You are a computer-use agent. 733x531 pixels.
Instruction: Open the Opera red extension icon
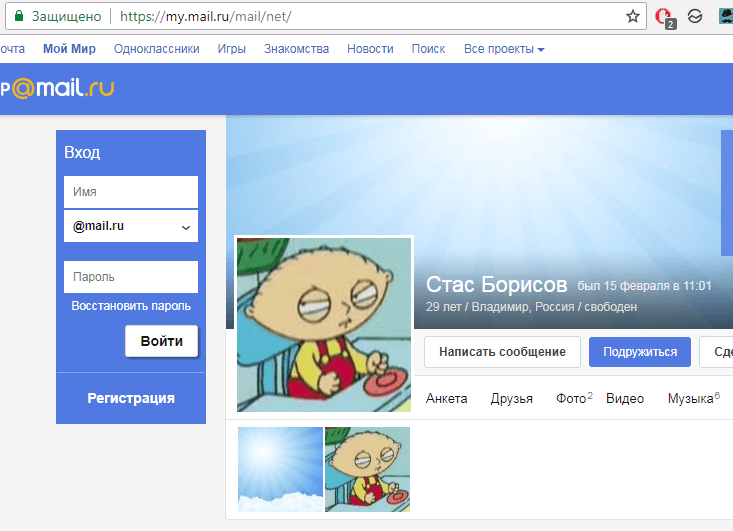point(664,18)
